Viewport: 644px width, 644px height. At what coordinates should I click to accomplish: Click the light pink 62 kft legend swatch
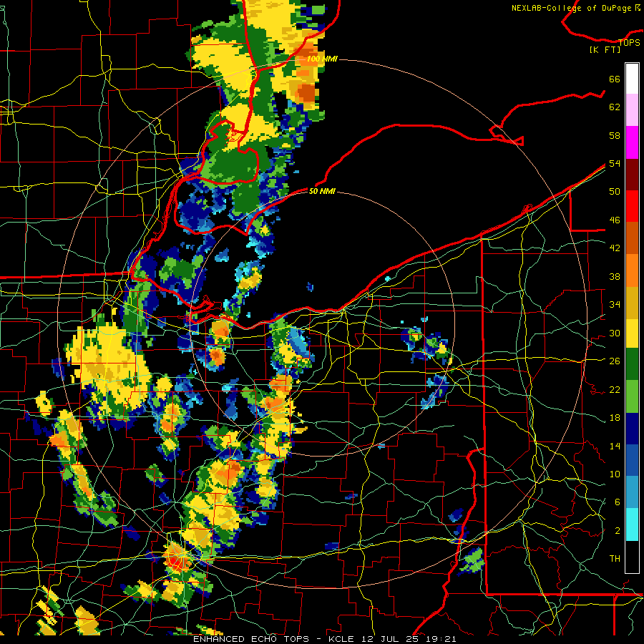coord(632,110)
